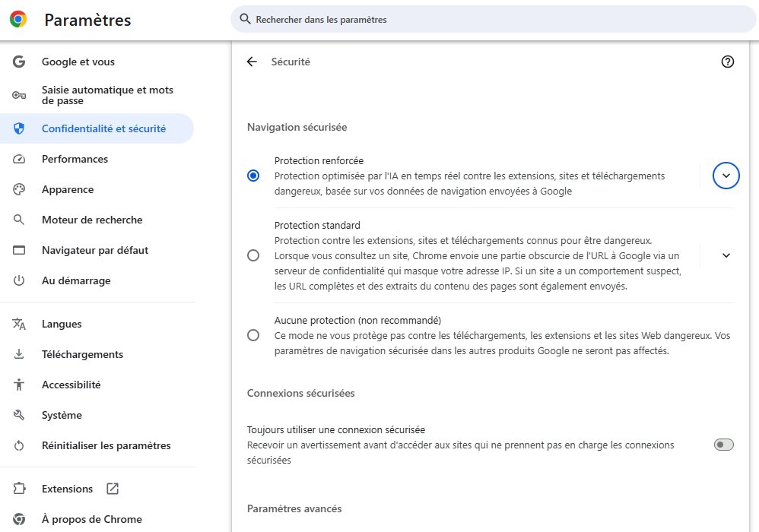Choose the Aucune protection radio option
Image resolution: width=759 pixels, height=532 pixels.
click(x=253, y=335)
